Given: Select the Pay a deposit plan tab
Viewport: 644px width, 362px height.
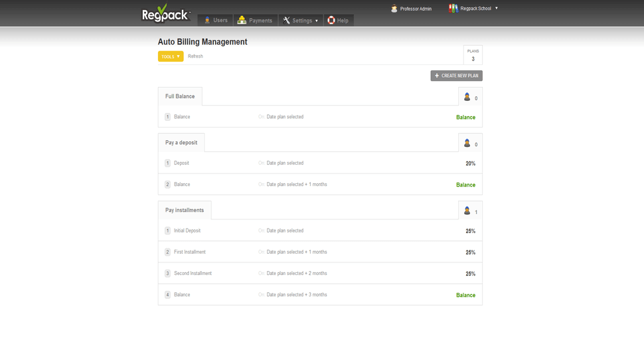Looking at the screenshot, I should pos(181,142).
